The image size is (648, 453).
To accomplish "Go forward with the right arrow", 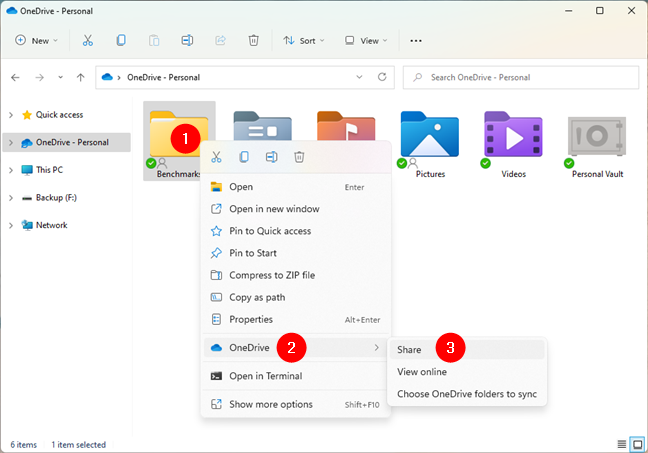I will (39, 77).
